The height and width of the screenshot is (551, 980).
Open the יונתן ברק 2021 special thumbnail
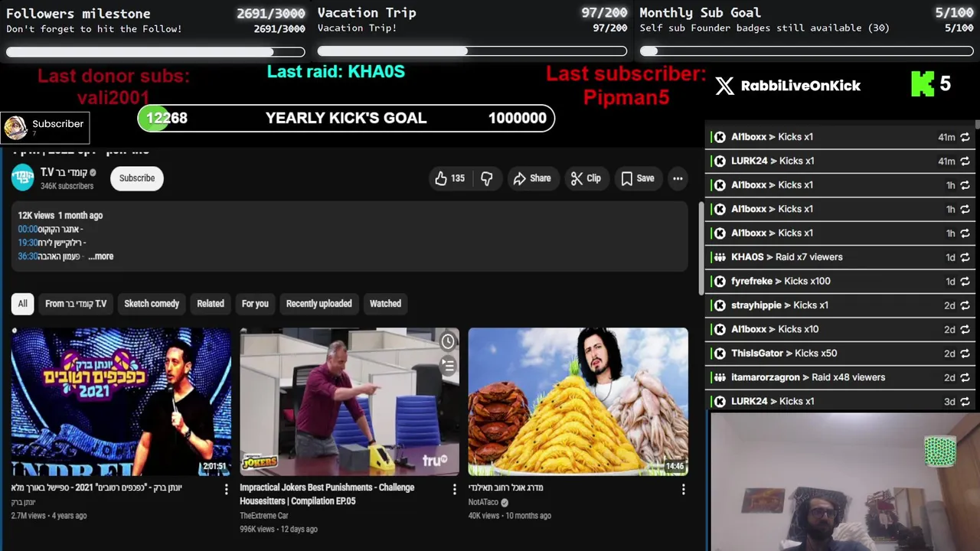coord(121,402)
